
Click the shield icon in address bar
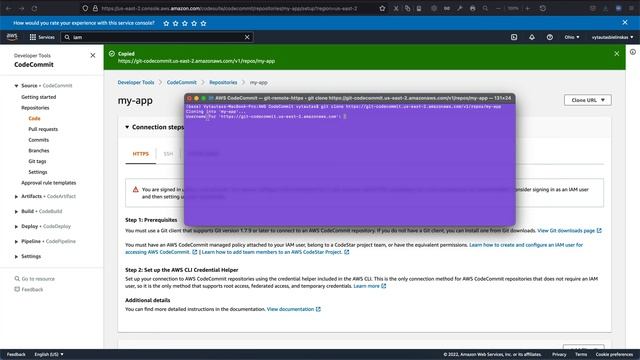tap(85, 8)
